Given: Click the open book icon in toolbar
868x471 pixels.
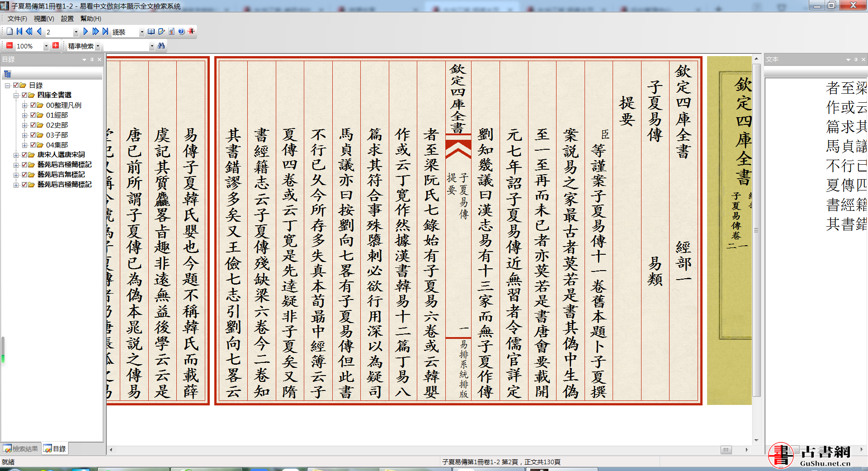Looking at the screenshot, I should [x=151, y=31].
